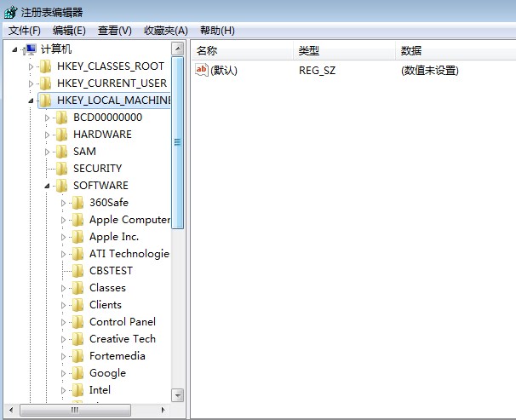The width and height of the screenshot is (516, 420).
Task: Collapse the SOFTWARE key
Action: (x=47, y=186)
